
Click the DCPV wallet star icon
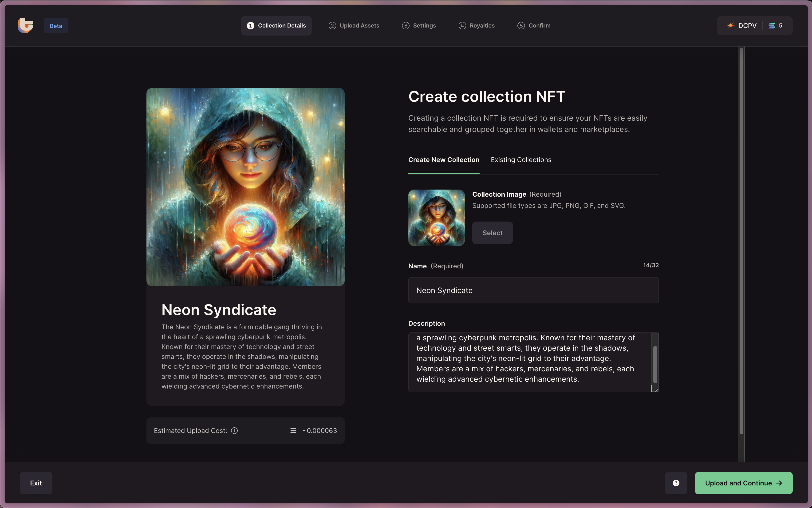pyautogui.click(x=730, y=26)
